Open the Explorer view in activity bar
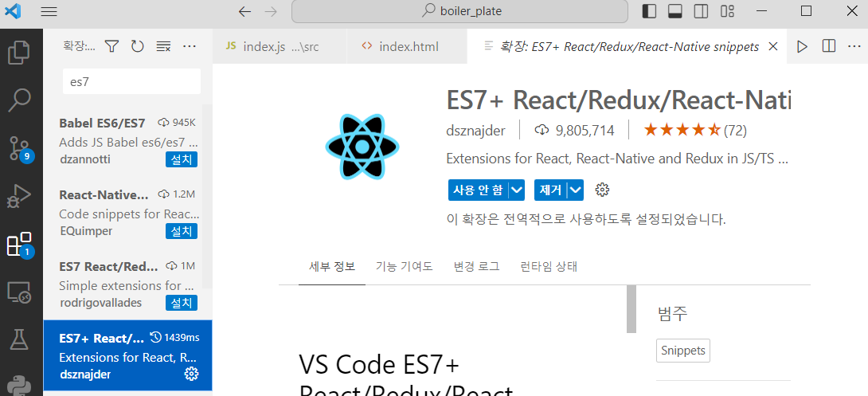868x396 pixels. click(x=21, y=52)
